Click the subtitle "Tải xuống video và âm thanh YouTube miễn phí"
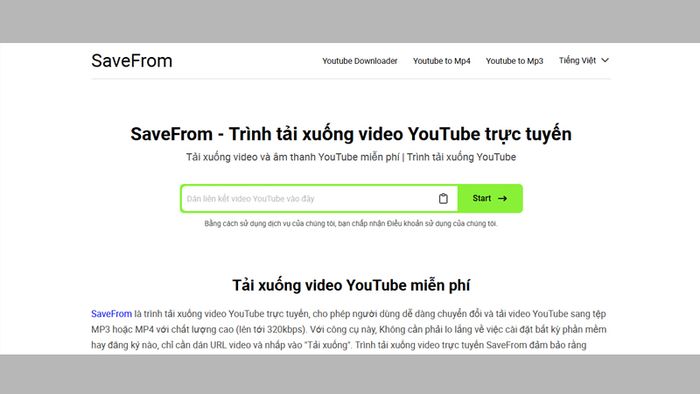Screen dimensions: 700x394 pyautogui.click(x=293, y=157)
